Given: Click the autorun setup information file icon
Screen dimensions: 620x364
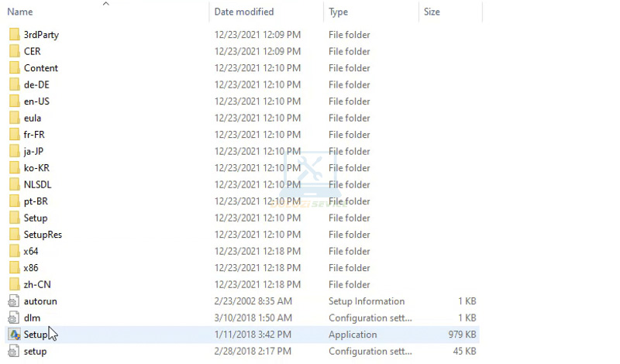Looking at the screenshot, I should pyautogui.click(x=14, y=301).
